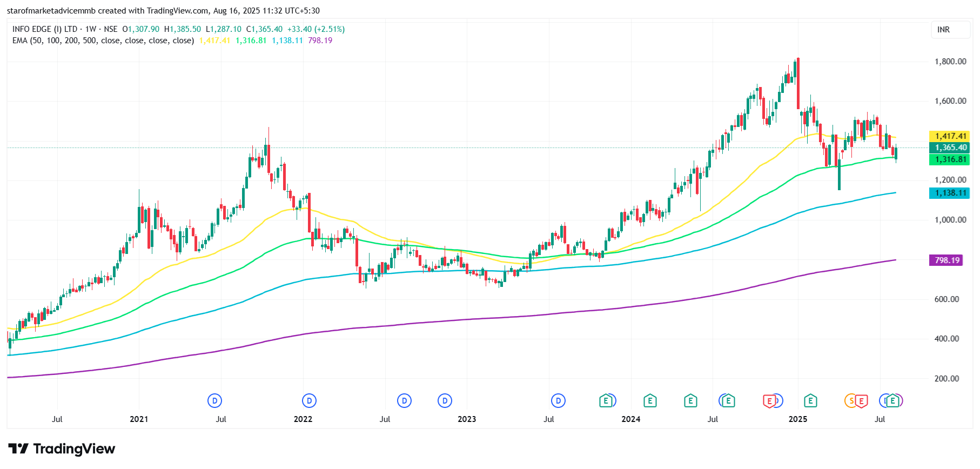The width and height of the screenshot is (980, 469).
Task: Select the EMA (50, 100, 200, 500) indicator legend
Action: [103, 41]
